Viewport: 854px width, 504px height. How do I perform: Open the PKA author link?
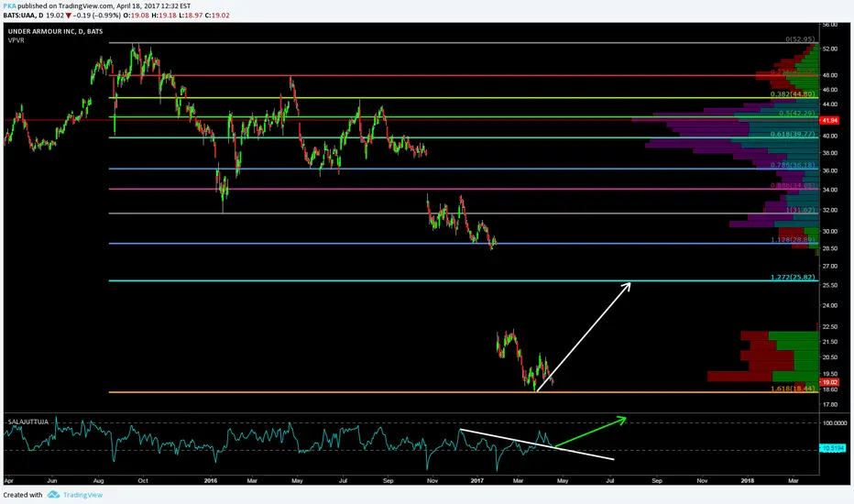(x=9, y=6)
